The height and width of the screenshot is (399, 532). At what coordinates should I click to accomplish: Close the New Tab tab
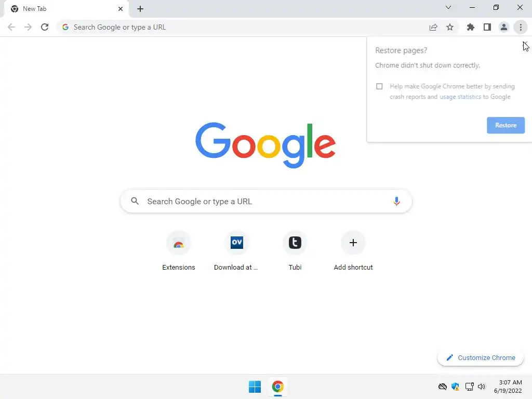121,9
